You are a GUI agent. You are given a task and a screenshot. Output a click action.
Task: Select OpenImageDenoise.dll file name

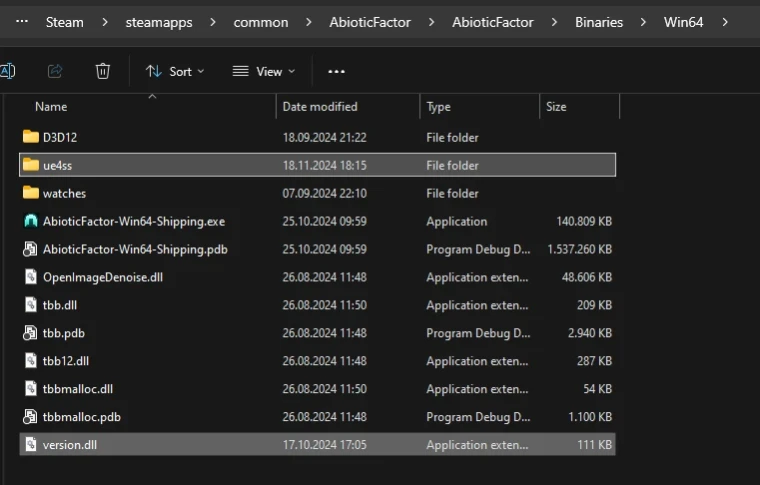[103, 277]
